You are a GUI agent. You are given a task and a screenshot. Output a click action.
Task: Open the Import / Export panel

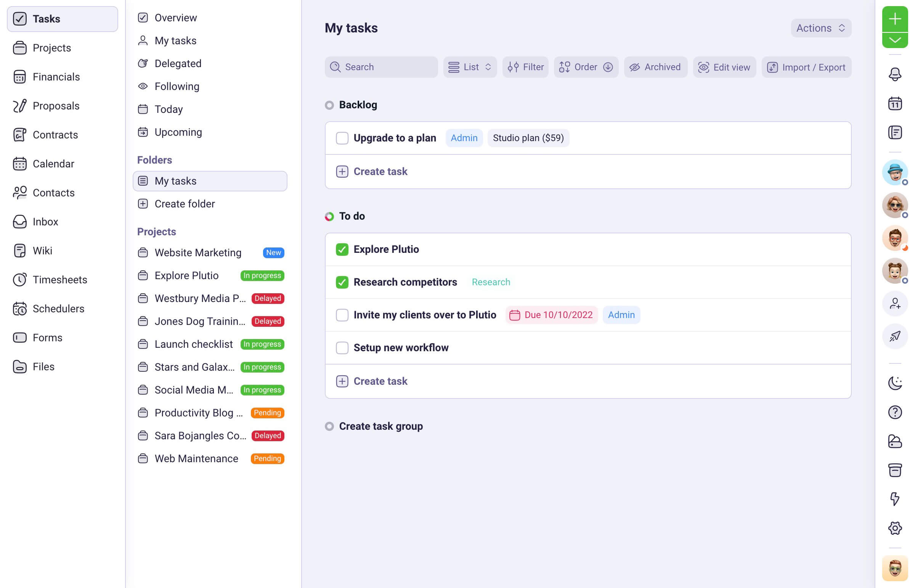(x=806, y=67)
